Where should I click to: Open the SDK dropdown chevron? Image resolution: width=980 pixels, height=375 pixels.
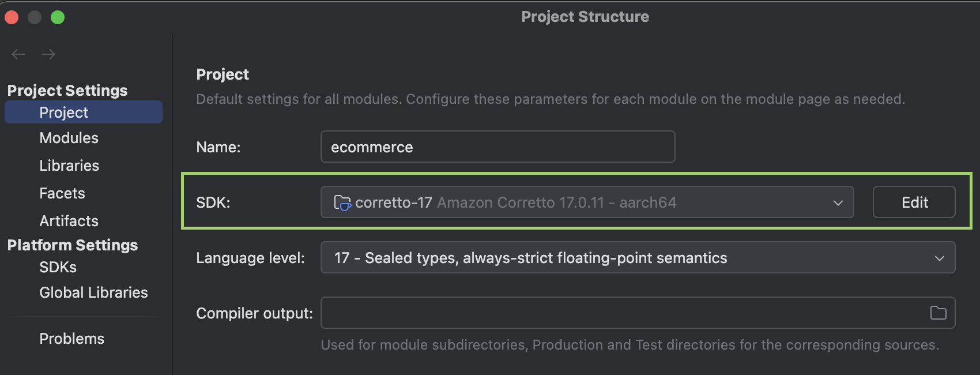click(838, 202)
